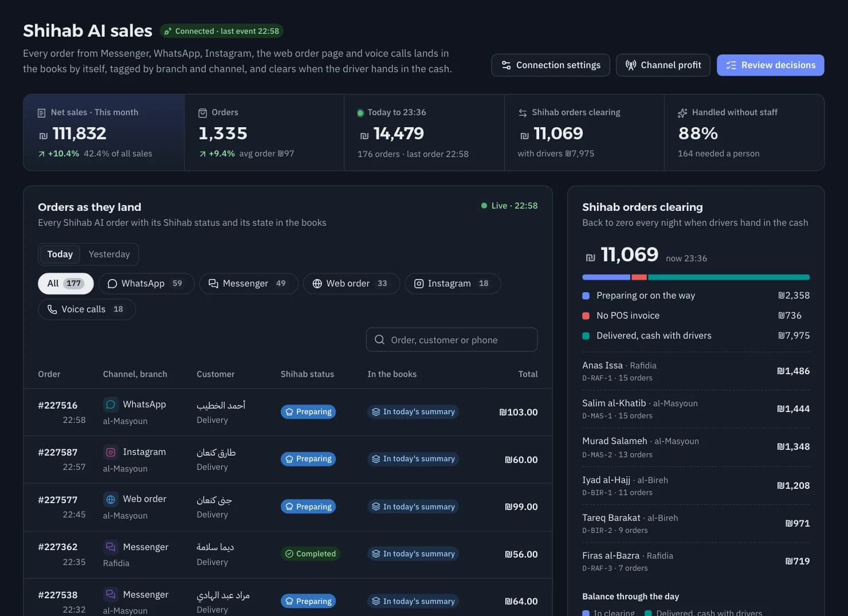Click the Preparing status on order #227516
This screenshot has width=848, height=616.
coord(308,412)
